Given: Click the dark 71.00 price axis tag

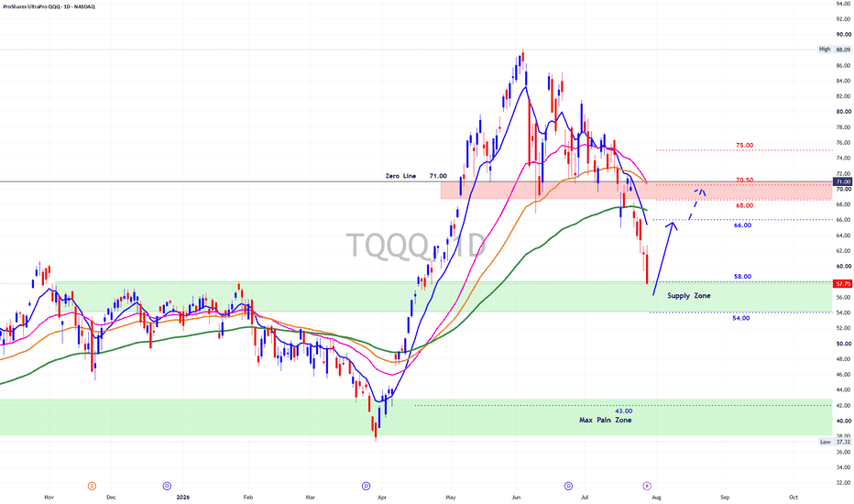Looking at the screenshot, I should point(843,181).
